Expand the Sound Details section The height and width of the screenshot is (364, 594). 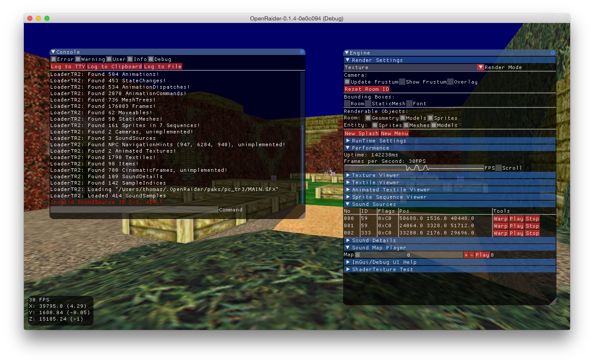point(450,240)
